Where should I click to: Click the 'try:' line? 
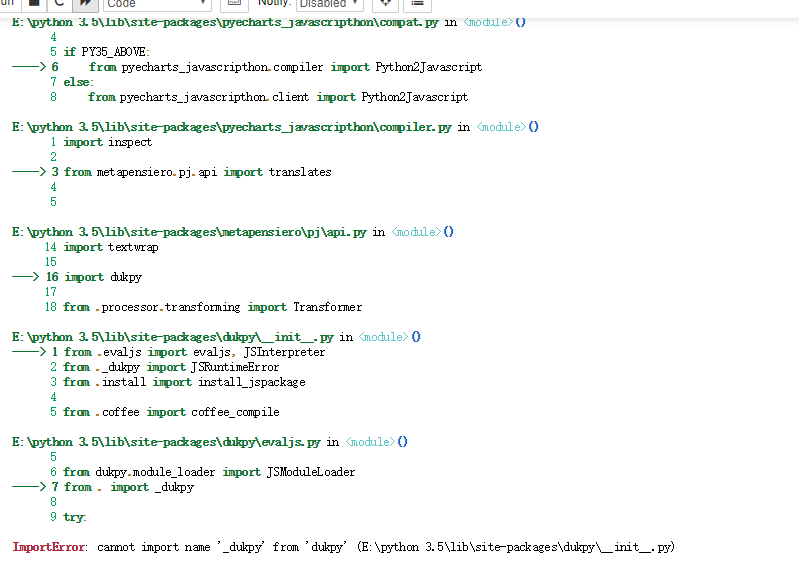pos(75,517)
